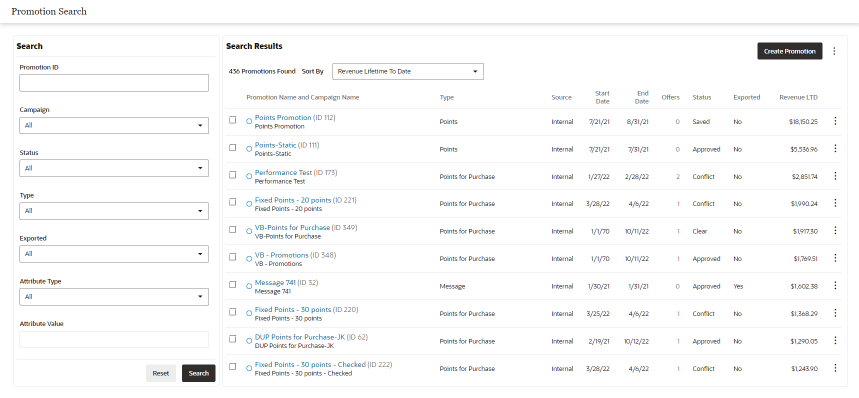Expand the Attribute Type dropdown
The image size is (859, 398).
tap(114, 297)
